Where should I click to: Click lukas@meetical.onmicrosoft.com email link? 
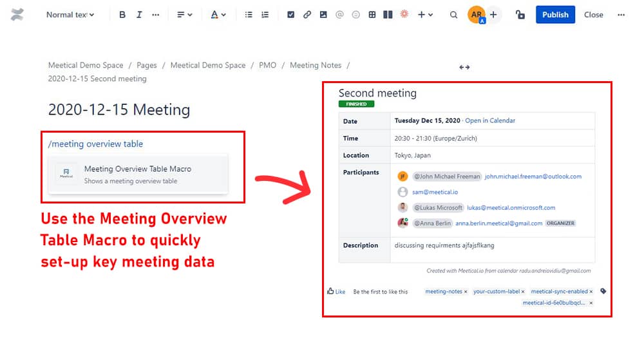pos(511,208)
